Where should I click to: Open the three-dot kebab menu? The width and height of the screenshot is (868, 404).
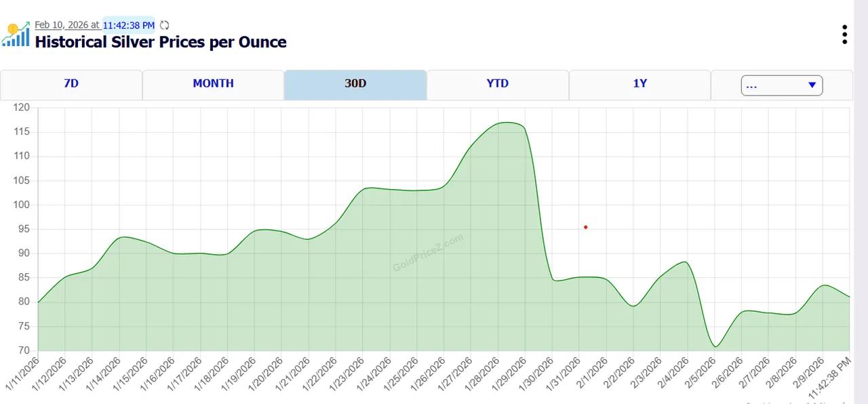coord(844,35)
